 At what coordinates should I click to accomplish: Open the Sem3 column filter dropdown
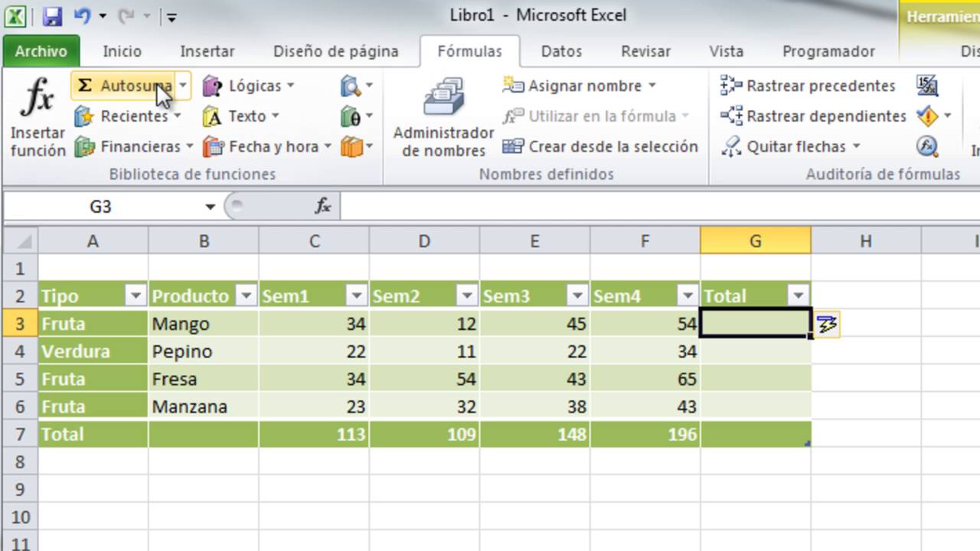577,296
